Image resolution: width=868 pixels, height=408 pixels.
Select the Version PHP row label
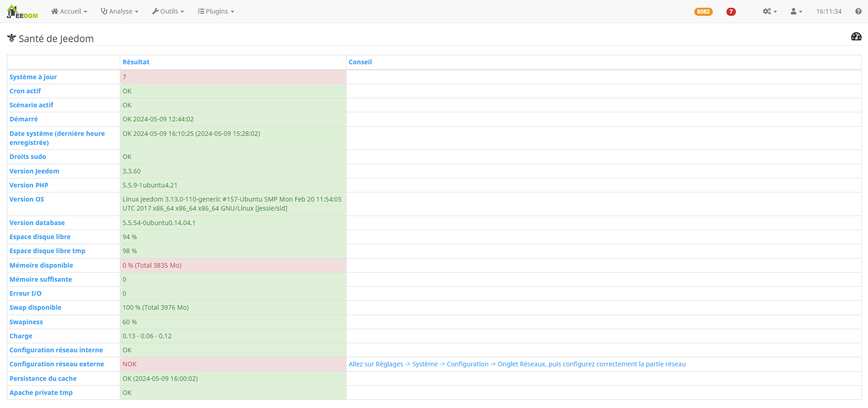click(x=29, y=185)
